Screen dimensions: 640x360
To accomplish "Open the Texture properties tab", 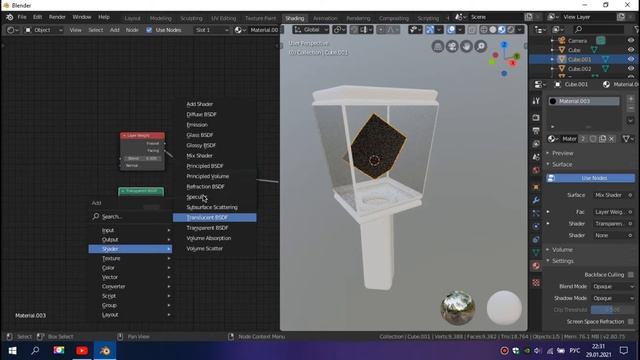I will tap(536, 282).
